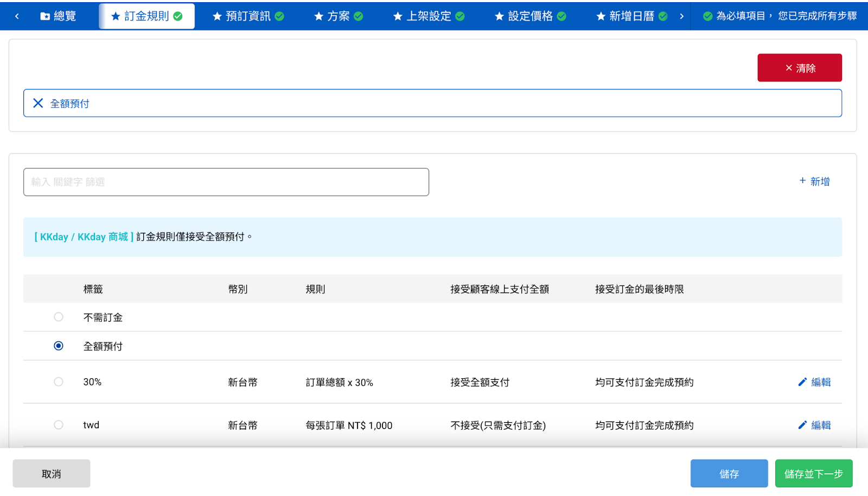Click the green check beside 設定價格
The width and height of the screenshot is (868, 496).
point(561,16)
